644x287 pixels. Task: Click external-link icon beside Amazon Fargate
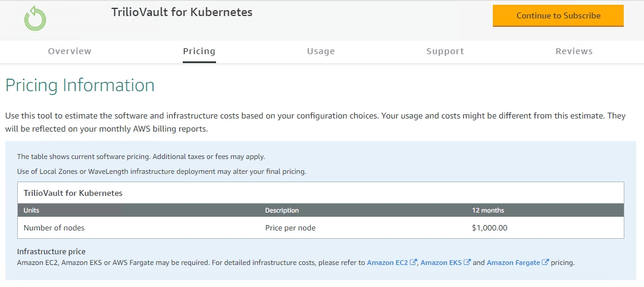click(545, 263)
